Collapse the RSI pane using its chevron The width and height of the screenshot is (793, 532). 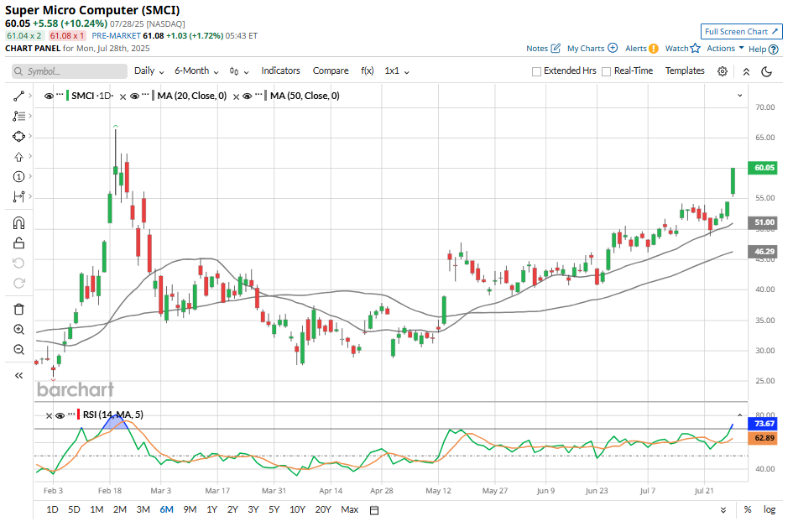coord(740,415)
